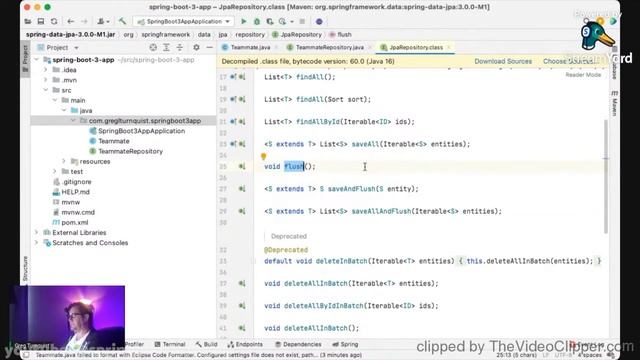This screenshot has width=640, height=360.
Task: Click the gutter icon on line 39 deleteAllByIdInBatch
Action: pyautogui.click(x=242, y=306)
